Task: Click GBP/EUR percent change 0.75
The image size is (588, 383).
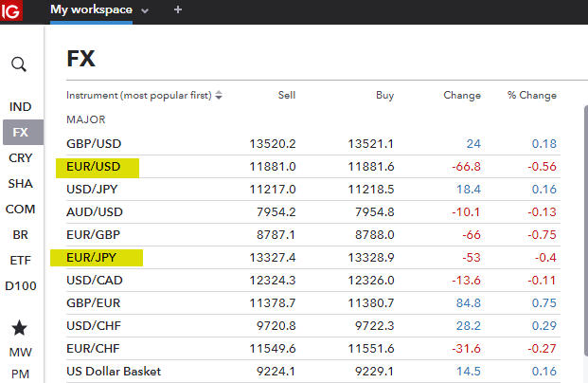Action: 544,303
